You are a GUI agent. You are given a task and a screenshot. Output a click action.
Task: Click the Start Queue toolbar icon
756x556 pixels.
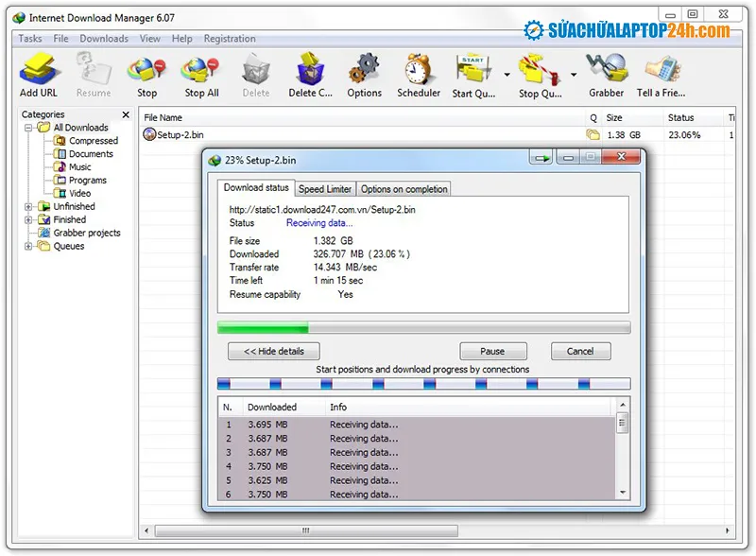pyautogui.click(x=473, y=68)
